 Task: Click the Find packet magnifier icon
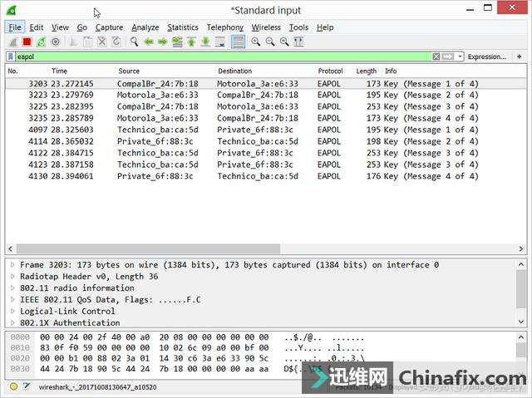pos(131,42)
